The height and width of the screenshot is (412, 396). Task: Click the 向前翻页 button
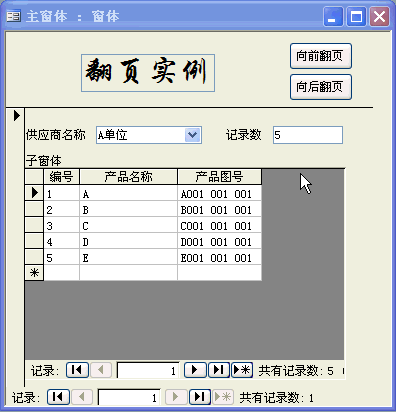(321, 56)
